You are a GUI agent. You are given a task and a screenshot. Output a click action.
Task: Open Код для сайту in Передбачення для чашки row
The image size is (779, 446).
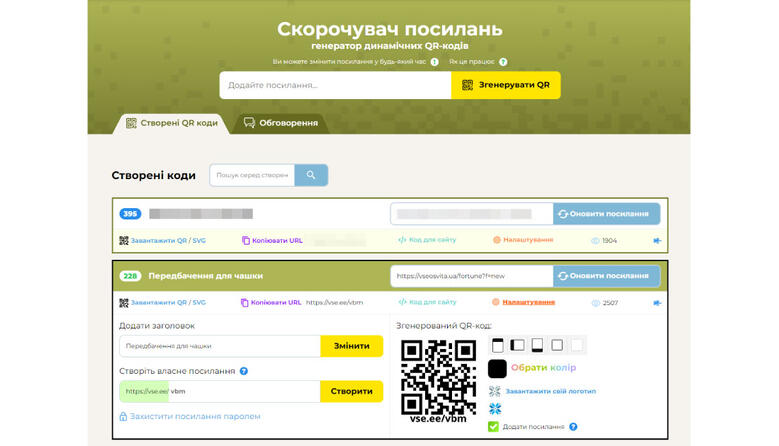(x=432, y=302)
